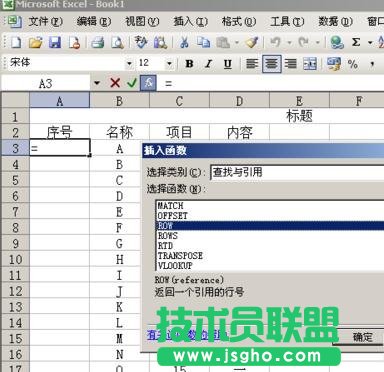This screenshot has width=384, height=372.
Task: Apply Currency style icon
Action: pyautogui.click(x=334, y=63)
